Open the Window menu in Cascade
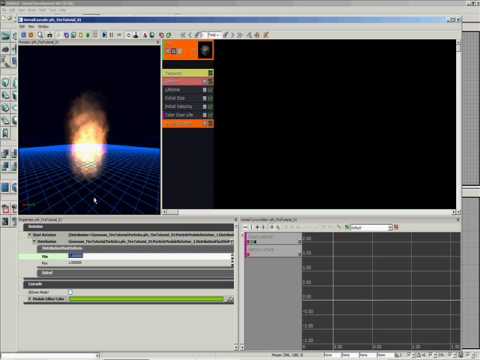Viewport: 480px width, 360px height. (x=43, y=26)
